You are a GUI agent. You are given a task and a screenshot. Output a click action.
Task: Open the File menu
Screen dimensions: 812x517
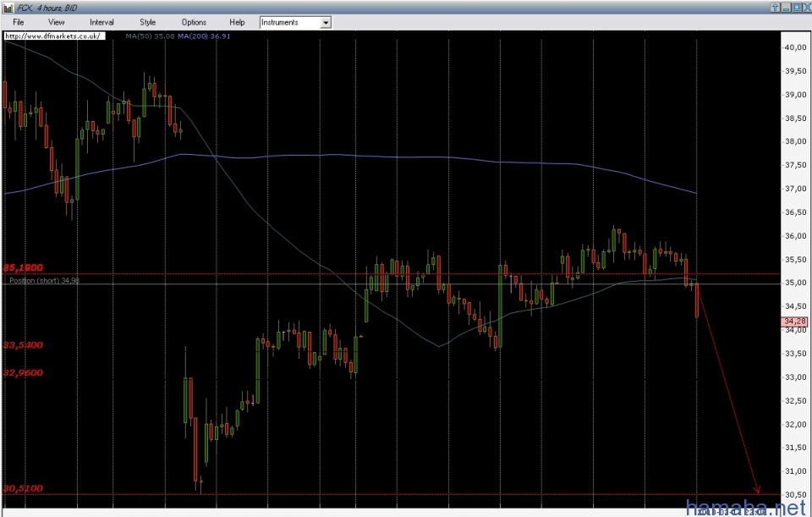coord(18,22)
